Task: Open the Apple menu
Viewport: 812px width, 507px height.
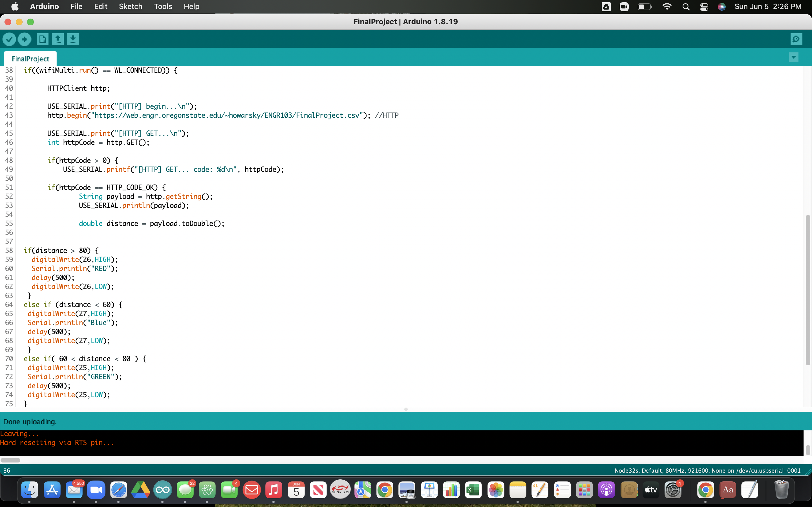Action: (15, 7)
